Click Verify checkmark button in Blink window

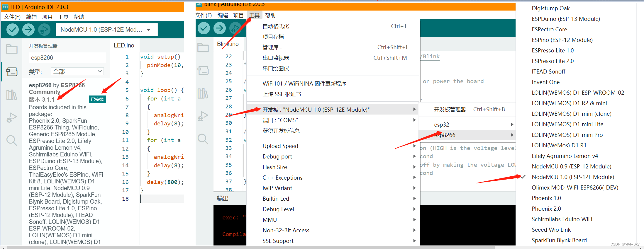tap(204, 28)
